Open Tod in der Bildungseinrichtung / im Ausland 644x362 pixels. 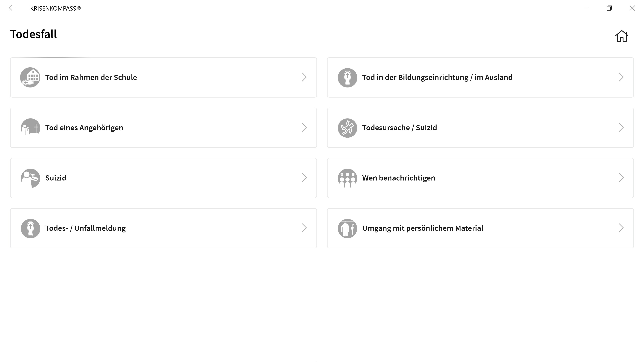point(437,77)
